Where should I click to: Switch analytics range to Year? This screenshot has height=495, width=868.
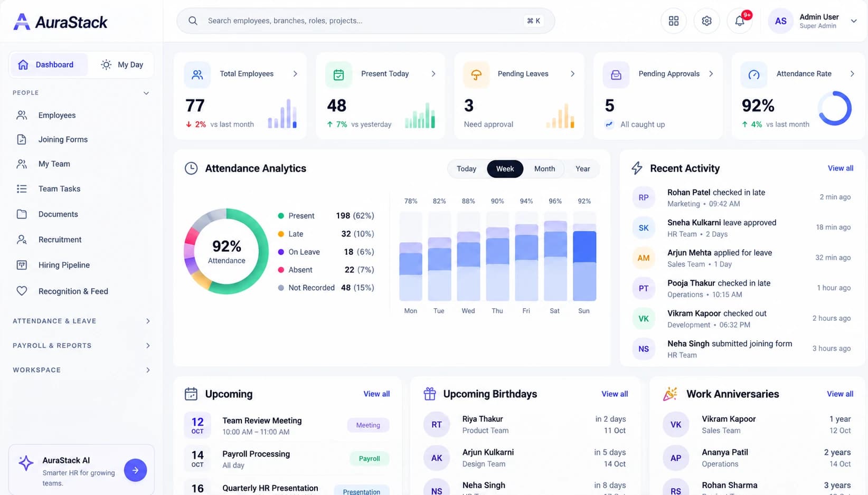(583, 169)
